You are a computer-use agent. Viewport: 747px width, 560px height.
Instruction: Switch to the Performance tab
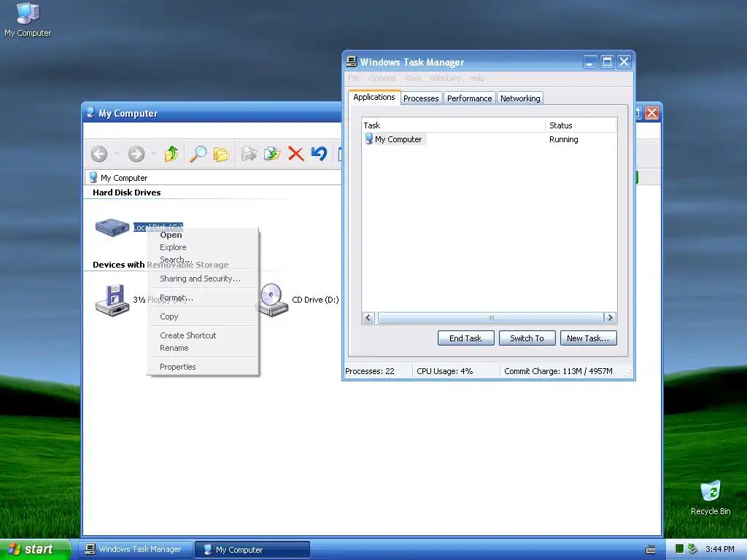[469, 98]
